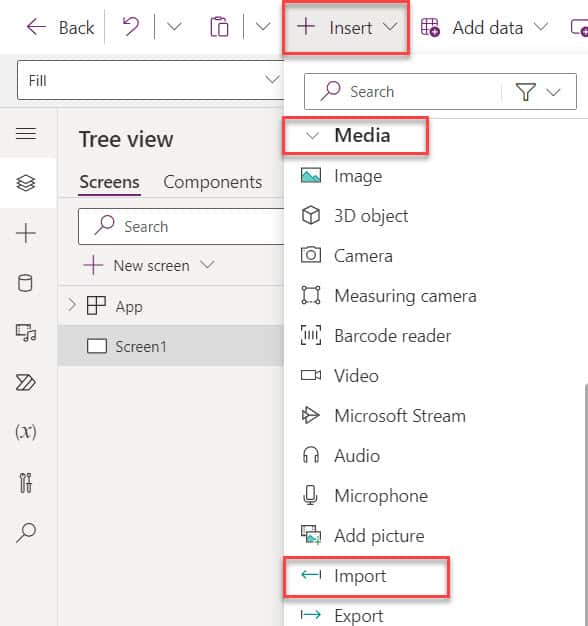Insert the Import control

tap(343, 576)
